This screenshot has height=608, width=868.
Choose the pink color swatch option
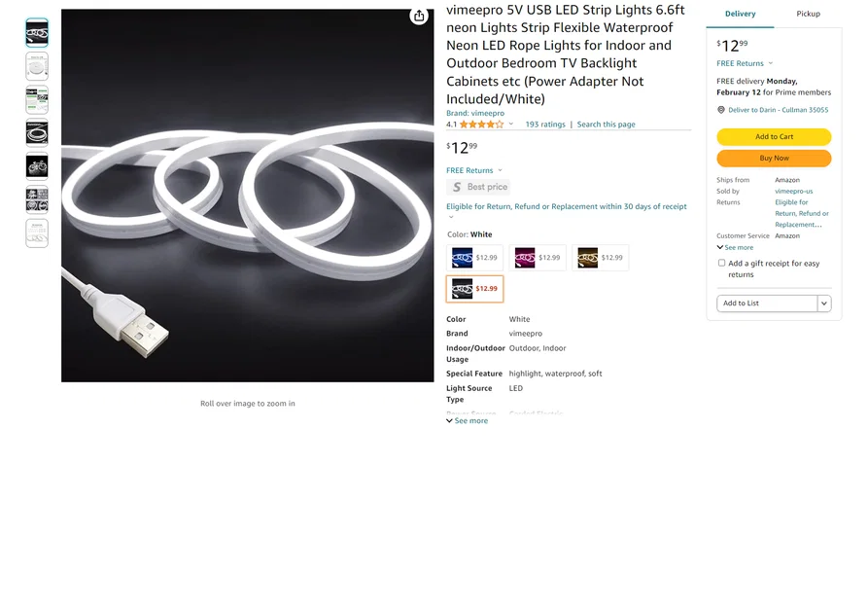538,258
